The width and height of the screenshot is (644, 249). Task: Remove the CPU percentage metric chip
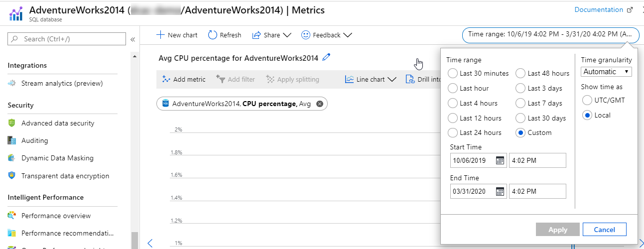(320, 104)
